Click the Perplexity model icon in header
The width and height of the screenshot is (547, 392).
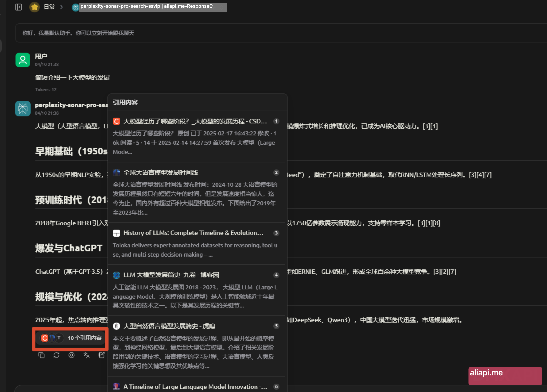click(x=75, y=8)
